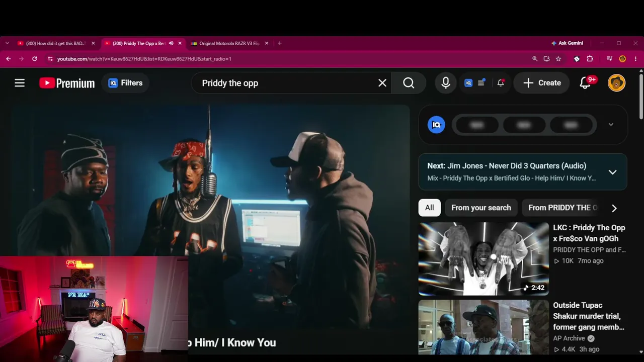Click the first blurred vidIQ pill
The height and width of the screenshot is (362, 644).
click(x=476, y=125)
